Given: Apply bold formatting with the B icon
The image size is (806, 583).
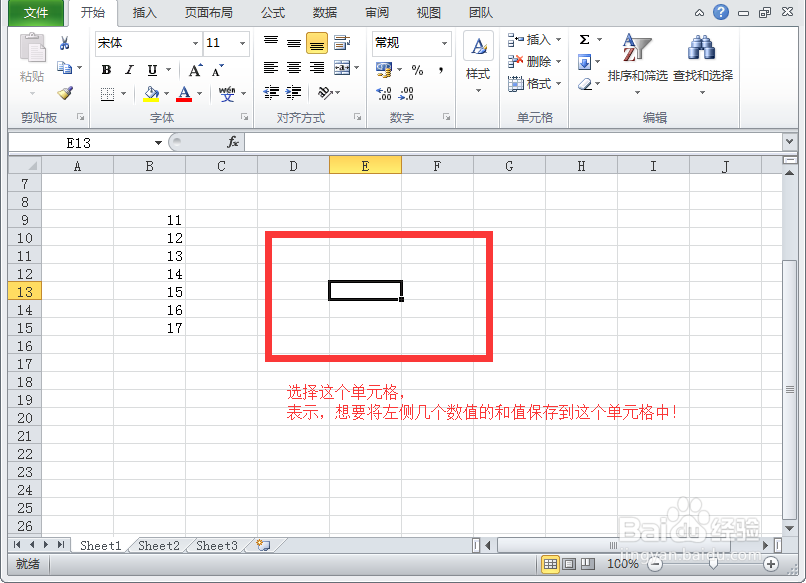Looking at the screenshot, I should (106, 68).
